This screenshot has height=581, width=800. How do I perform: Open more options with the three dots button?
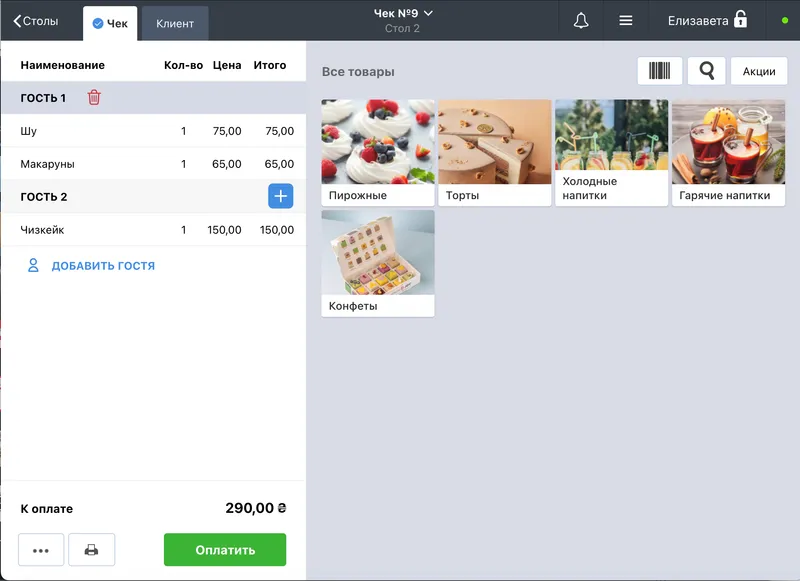pyautogui.click(x=41, y=550)
